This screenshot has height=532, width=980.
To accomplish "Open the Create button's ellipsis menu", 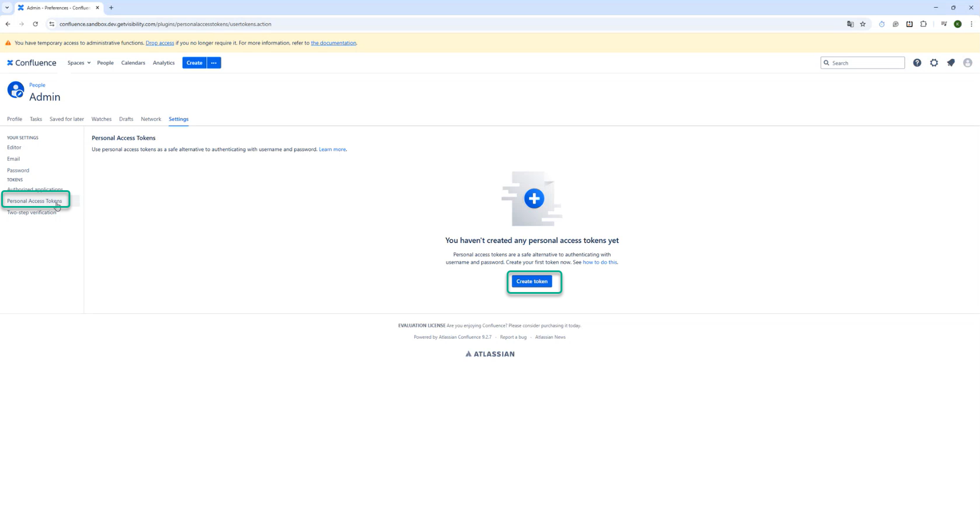I will click(213, 63).
